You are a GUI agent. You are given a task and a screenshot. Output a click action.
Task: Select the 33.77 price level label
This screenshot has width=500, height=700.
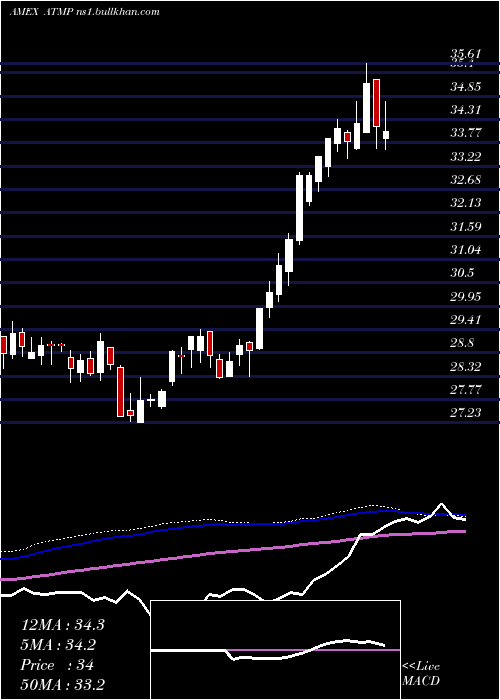click(x=466, y=133)
